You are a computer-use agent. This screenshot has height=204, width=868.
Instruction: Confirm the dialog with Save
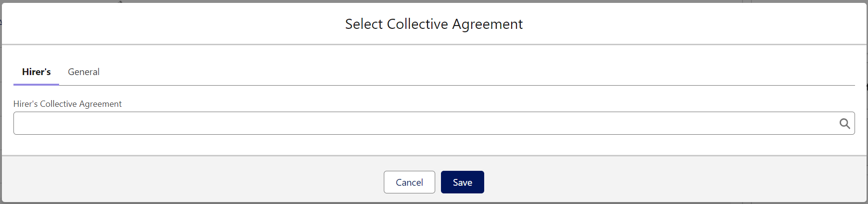point(462,182)
